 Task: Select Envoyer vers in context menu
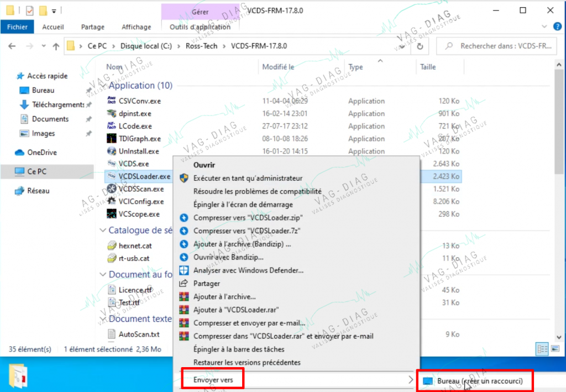point(213,380)
